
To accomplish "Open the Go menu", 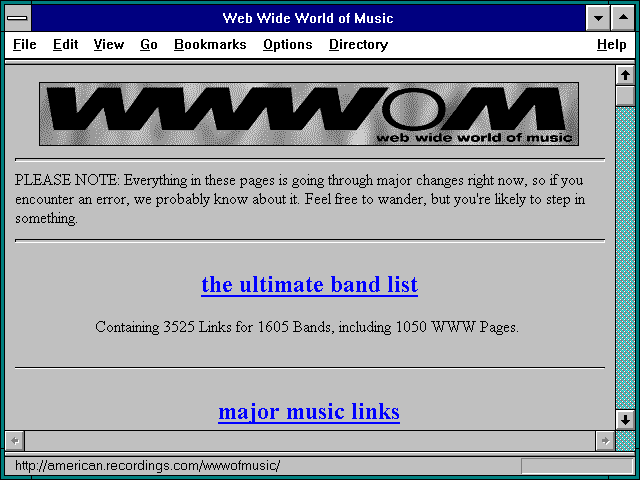I will 149,44.
